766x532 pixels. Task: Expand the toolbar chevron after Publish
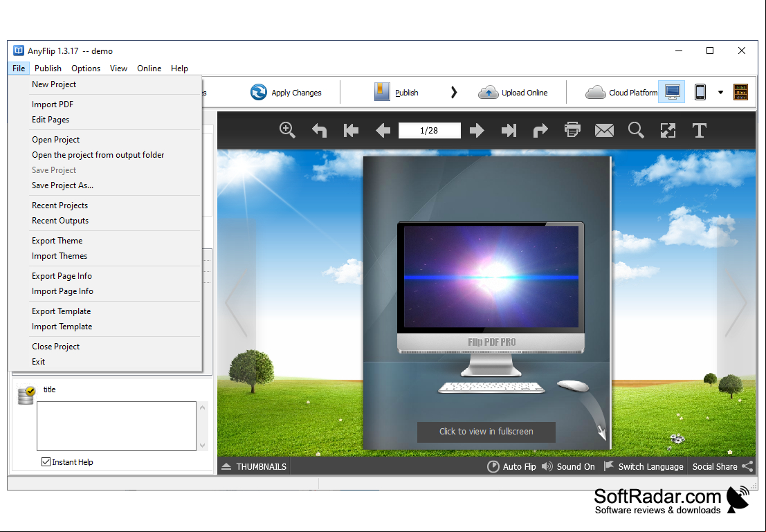tap(454, 92)
